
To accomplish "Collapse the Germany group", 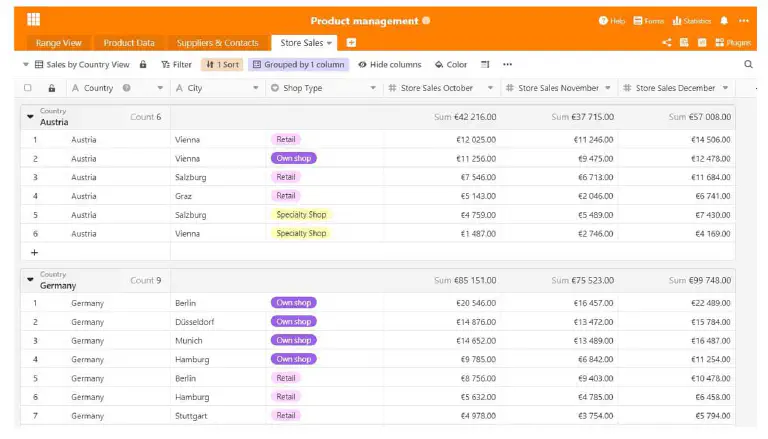I will click(x=30, y=280).
